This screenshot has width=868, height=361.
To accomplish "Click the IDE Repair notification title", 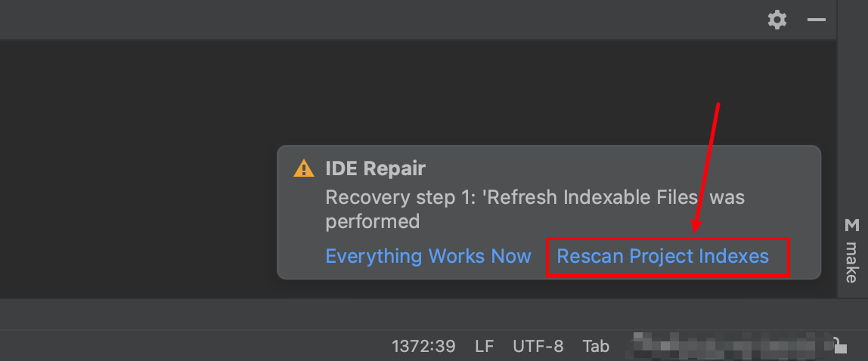I will pos(375,168).
